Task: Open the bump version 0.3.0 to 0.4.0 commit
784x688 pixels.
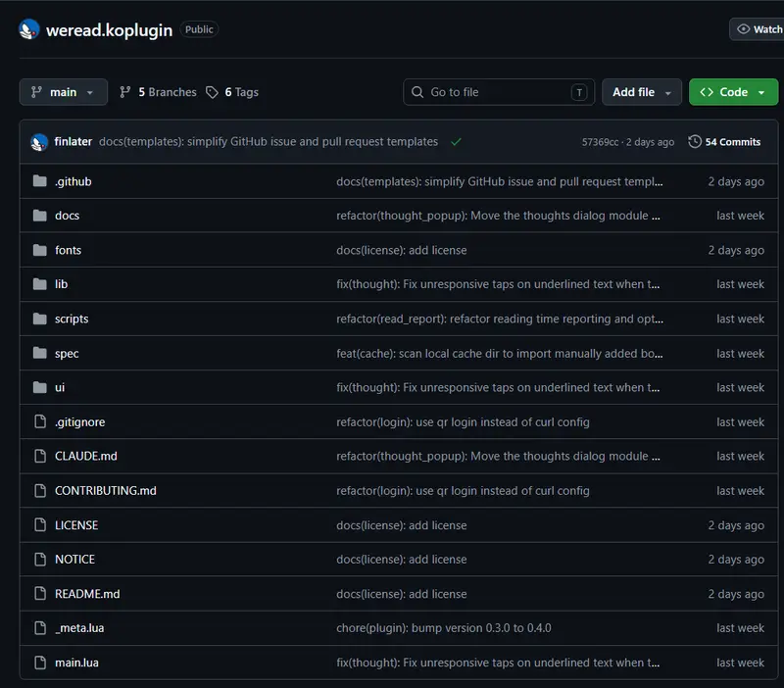Action: (444, 628)
